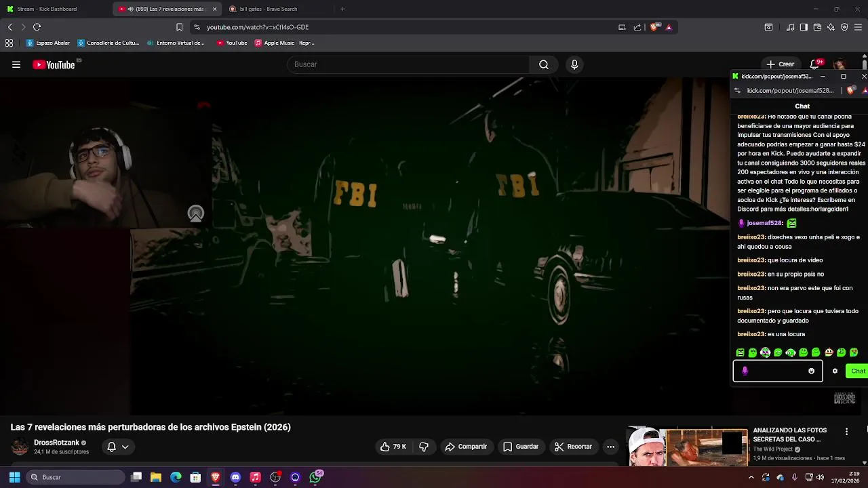This screenshot has height=488, width=868.
Task: Open the YouTube guide hamburger menu
Action: click(x=16, y=64)
